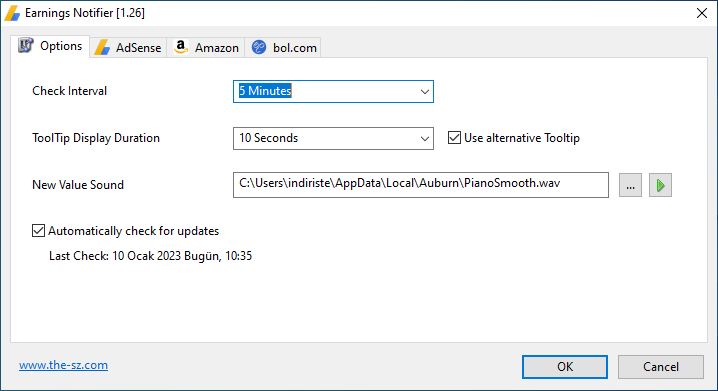This screenshot has width=718, height=391.
Task: Switch to the AdSense tab
Action: pyautogui.click(x=128, y=48)
